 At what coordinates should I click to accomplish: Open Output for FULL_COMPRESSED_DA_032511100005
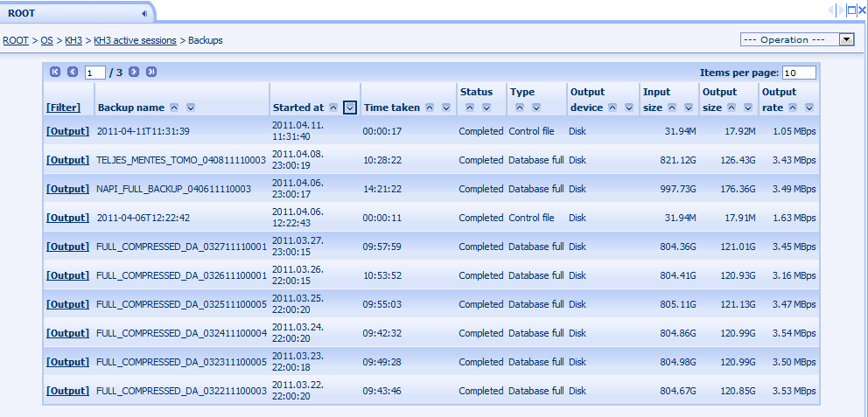point(67,304)
